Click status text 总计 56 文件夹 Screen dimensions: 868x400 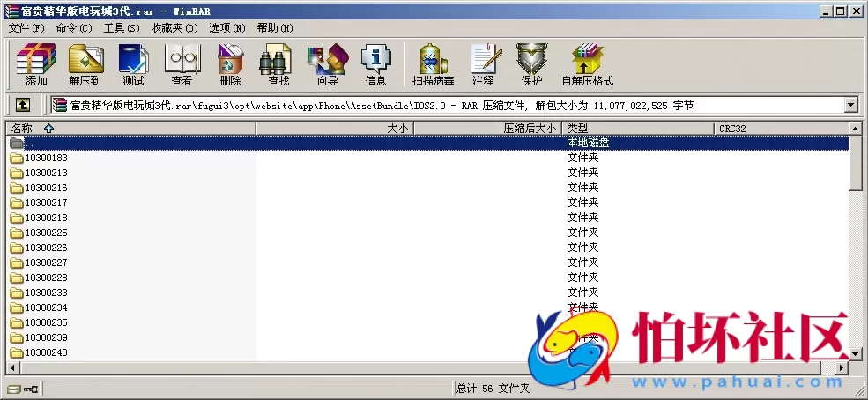(x=493, y=389)
